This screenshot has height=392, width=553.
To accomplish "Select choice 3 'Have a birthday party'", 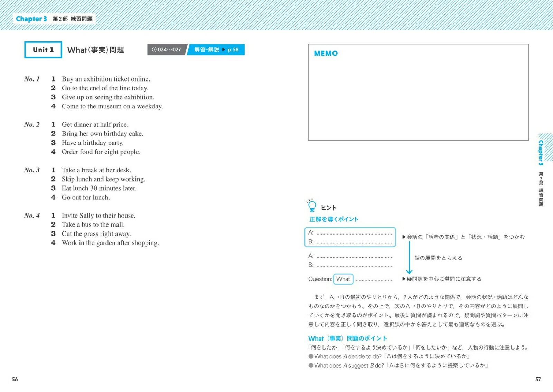I will coord(92,143).
